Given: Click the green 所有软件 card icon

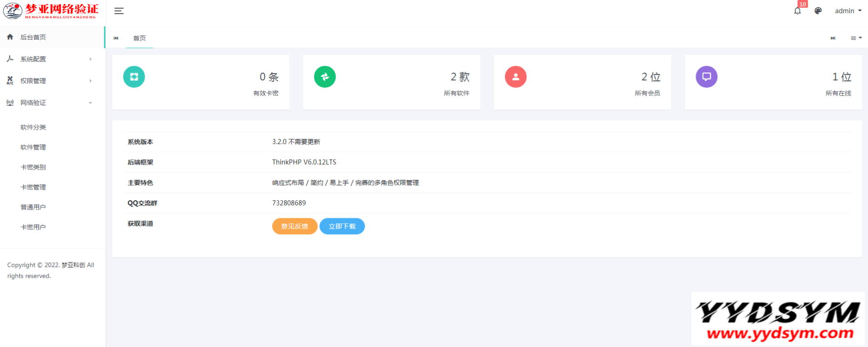Looking at the screenshot, I should (x=325, y=77).
